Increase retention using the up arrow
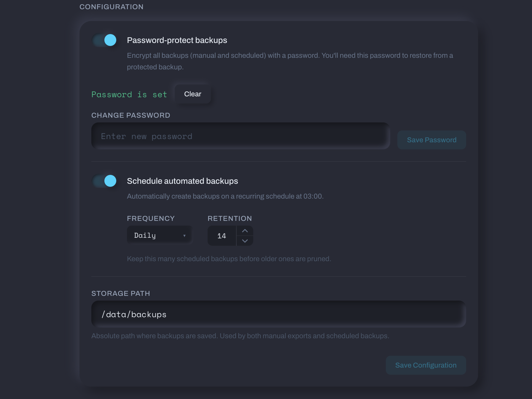Image resolution: width=532 pixels, height=399 pixels. tap(245, 230)
